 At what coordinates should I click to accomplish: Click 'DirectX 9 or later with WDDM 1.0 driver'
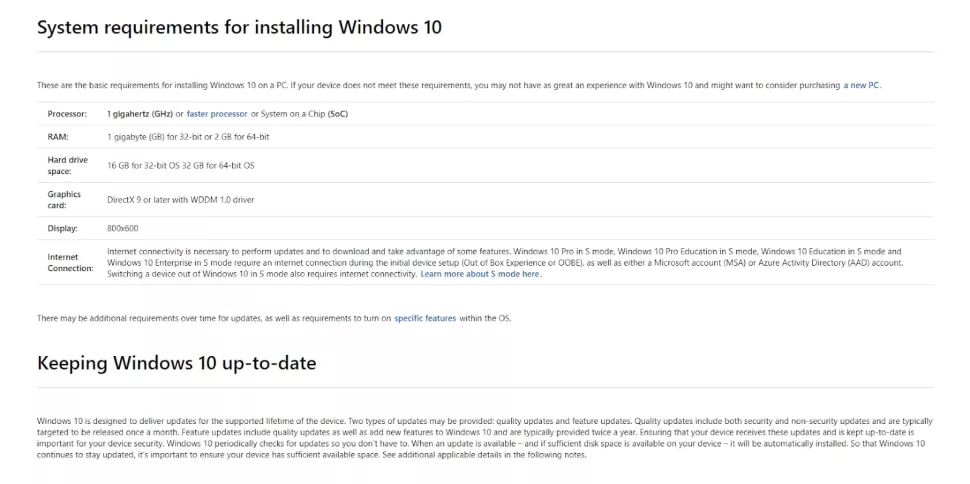point(181,200)
